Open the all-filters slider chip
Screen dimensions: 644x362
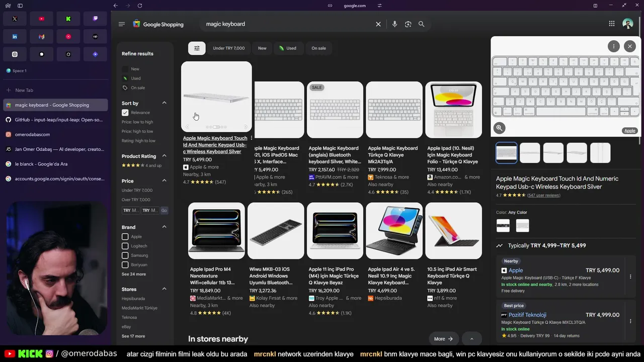tap(197, 48)
